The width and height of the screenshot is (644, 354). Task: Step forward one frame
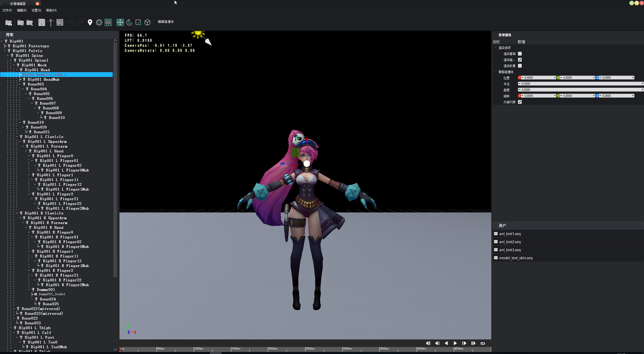(464, 343)
